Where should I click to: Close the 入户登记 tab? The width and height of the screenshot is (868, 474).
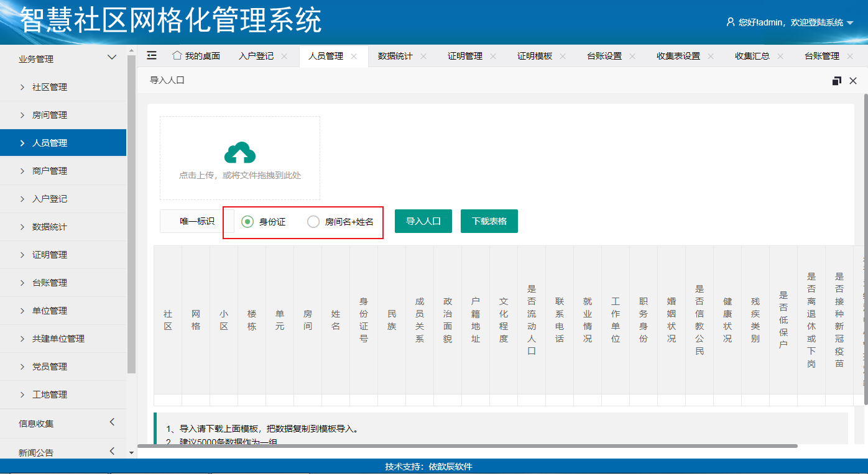point(284,56)
